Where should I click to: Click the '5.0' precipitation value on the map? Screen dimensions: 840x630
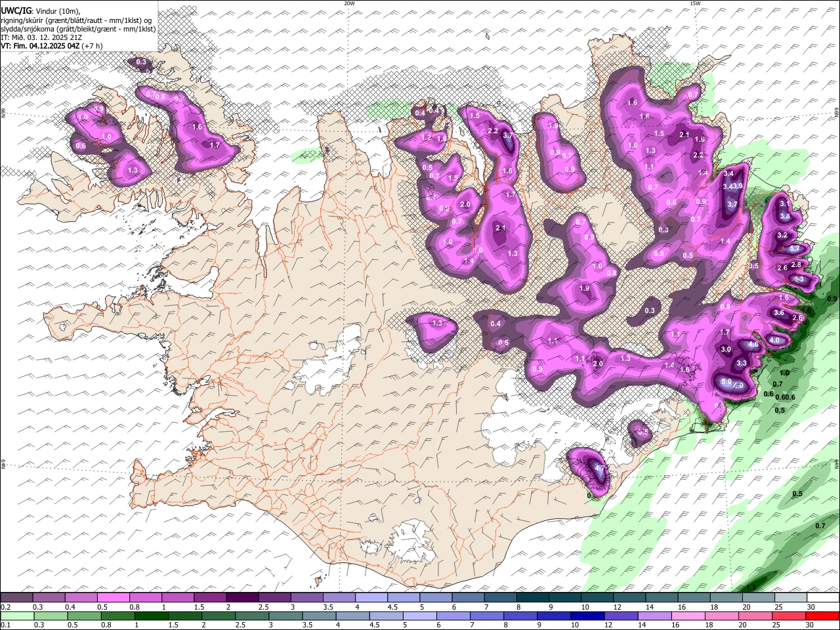pyautogui.click(x=726, y=381)
